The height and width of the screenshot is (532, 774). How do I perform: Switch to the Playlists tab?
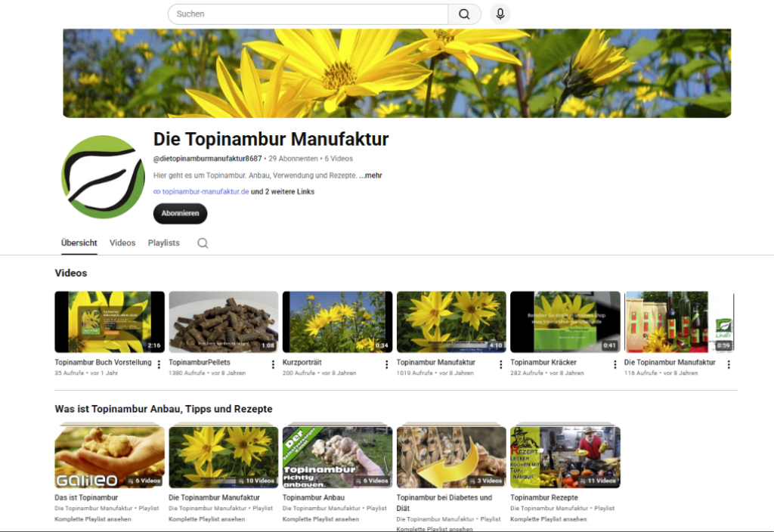pyautogui.click(x=164, y=243)
